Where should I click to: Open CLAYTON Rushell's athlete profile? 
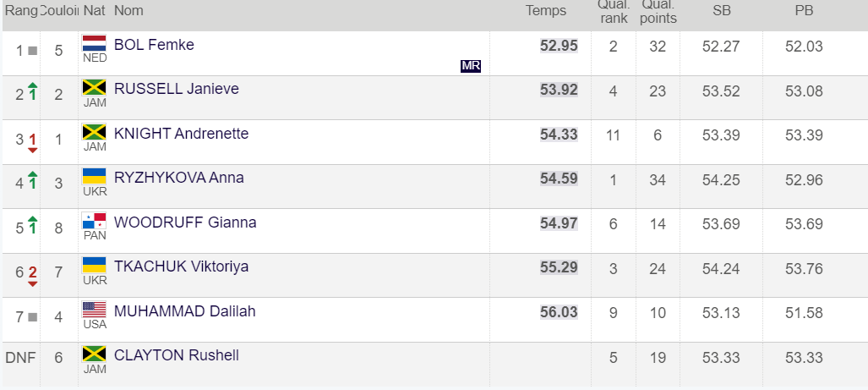[176, 355]
